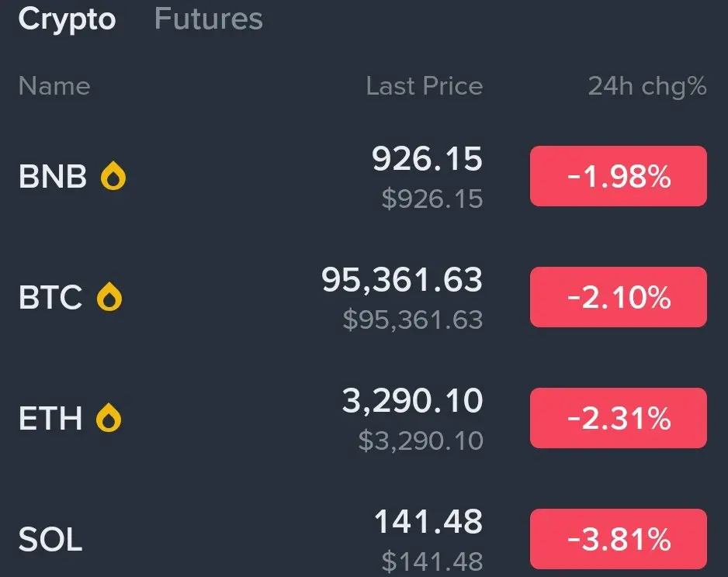Open the SOL coin name
Viewport: 728px width, 577px height.
point(50,540)
